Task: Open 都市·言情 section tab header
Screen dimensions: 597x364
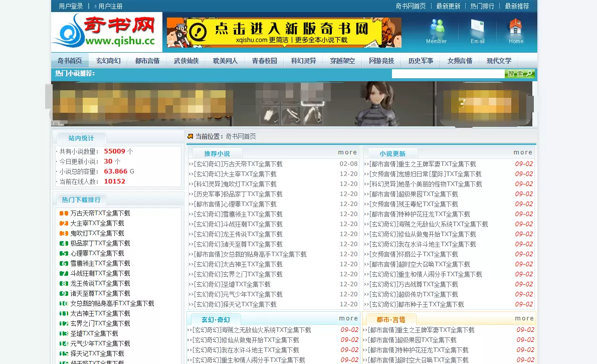Action: (x=390, y=319)
